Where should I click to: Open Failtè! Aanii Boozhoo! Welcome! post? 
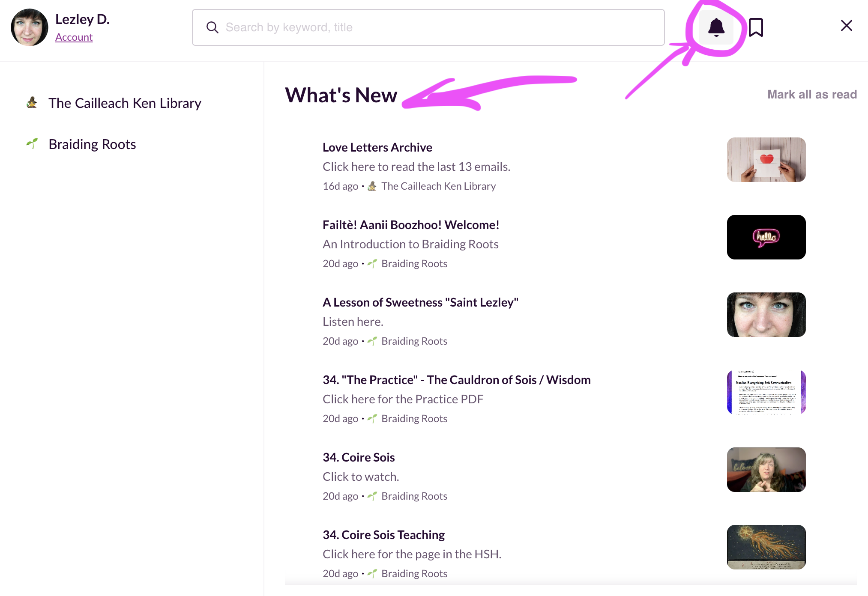pyautogui.click(x=411, y=225)
